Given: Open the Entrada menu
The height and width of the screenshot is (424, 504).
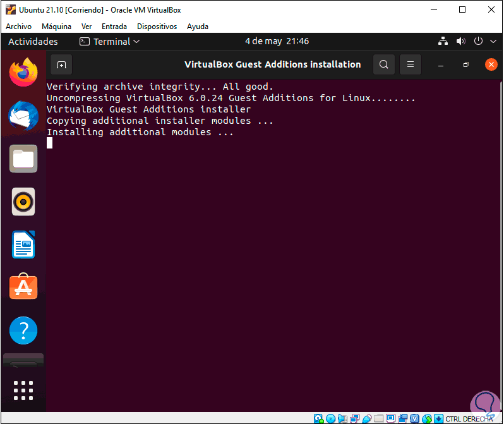Looking at the screenshot, I should click(114, 27).
